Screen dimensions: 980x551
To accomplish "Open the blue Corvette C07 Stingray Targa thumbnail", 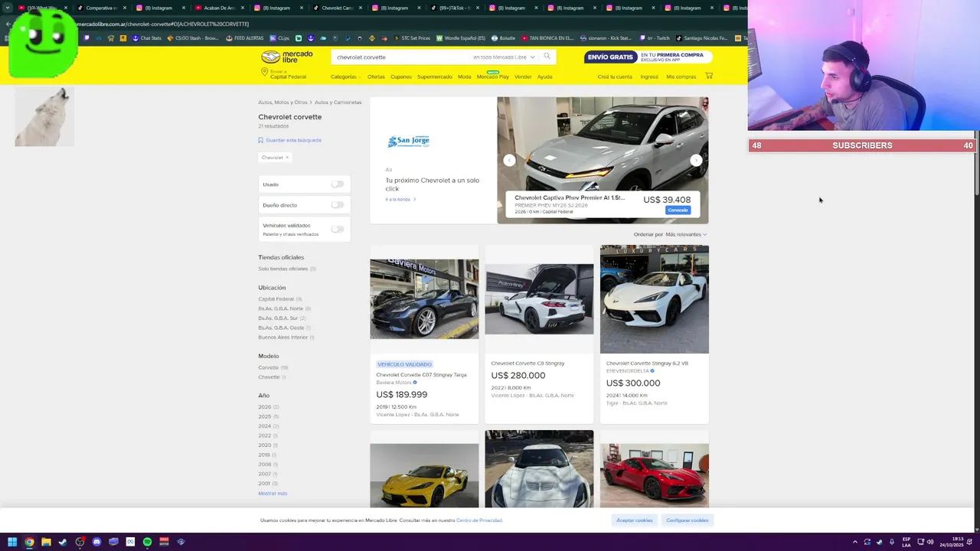I will pos(424,299).
